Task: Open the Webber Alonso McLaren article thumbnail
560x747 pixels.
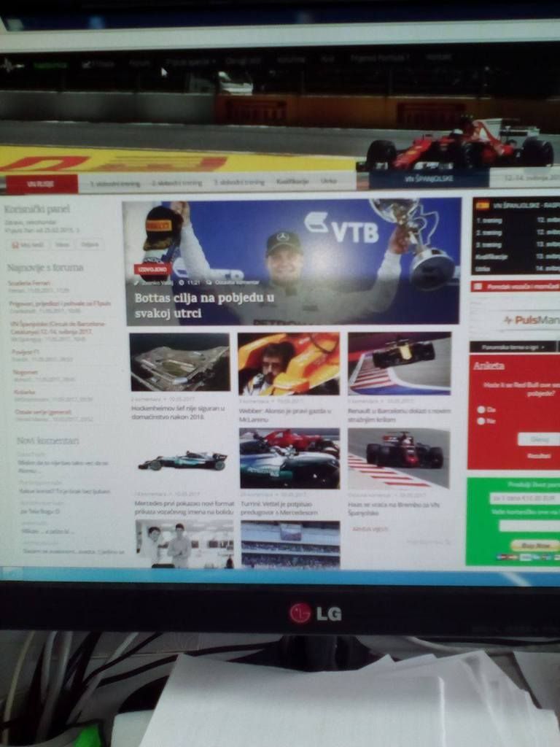Action: (x=289, y=363)
